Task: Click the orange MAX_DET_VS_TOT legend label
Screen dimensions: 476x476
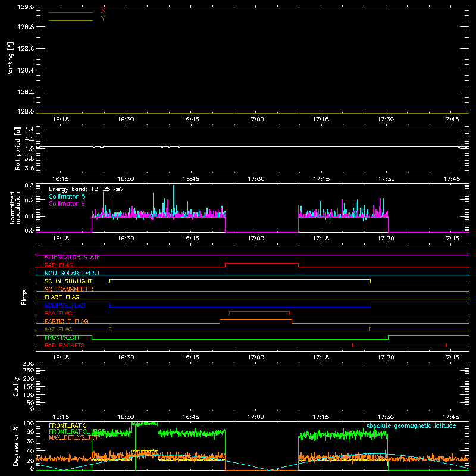Action: 73,438
